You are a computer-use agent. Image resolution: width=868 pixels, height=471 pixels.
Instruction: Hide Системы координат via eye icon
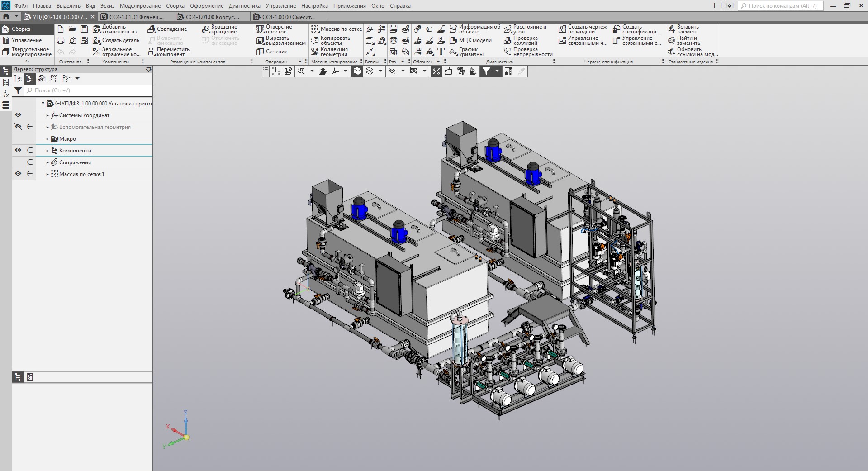(x=18, y=115)
